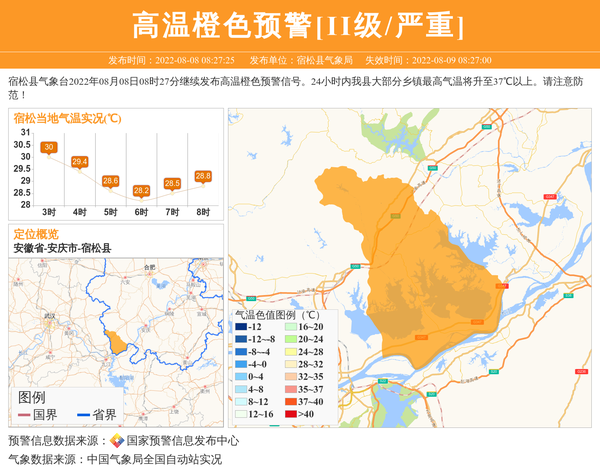Click the 高温橙色预警 title banner
The image size is (600, 471).
coord(299,24)
